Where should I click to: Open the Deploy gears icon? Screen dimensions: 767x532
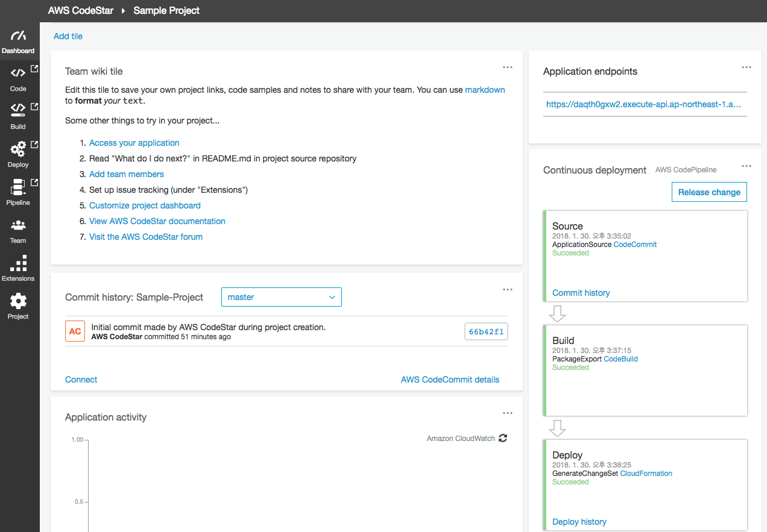tap(18, 149)
